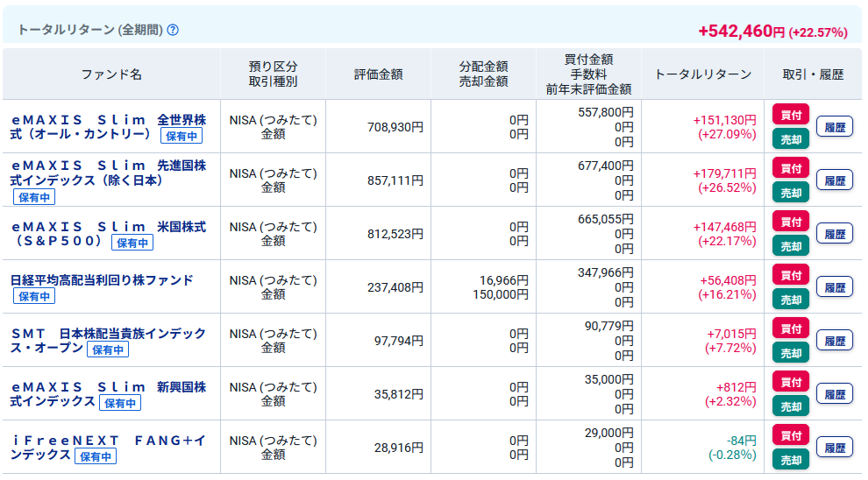Click 97,794円 valuation amount
The width and height of the screenshot is (868, 480).
[399, 341]
